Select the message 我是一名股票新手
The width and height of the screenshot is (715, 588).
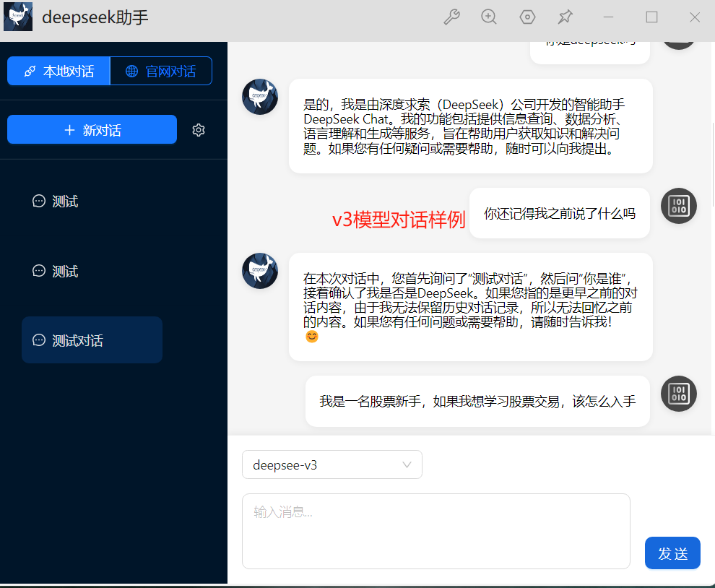pos(477,402)
